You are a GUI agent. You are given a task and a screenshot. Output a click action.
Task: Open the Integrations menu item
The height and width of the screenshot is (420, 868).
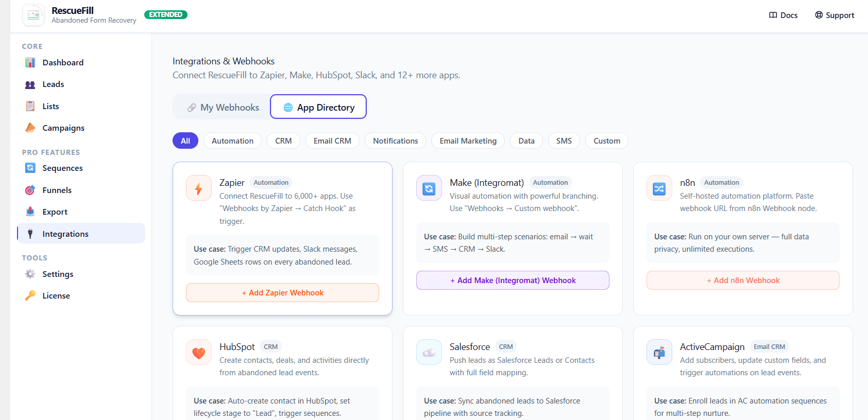(81, 233)
